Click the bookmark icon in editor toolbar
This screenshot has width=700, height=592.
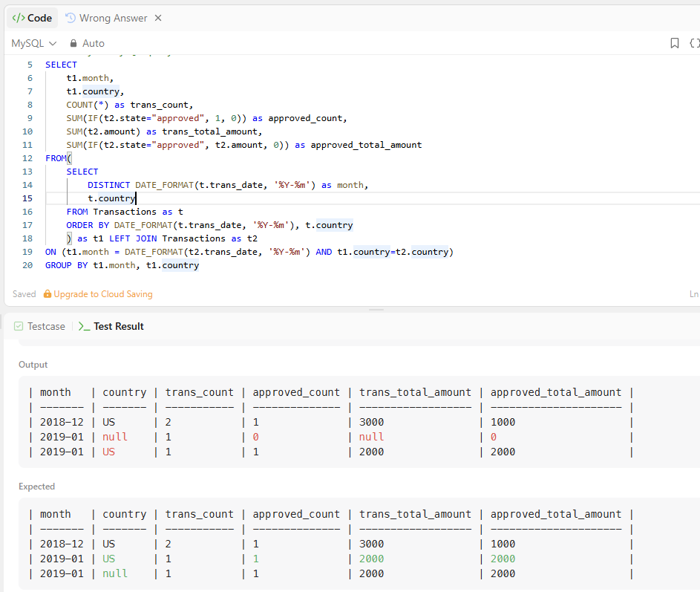[x=674, y=43]
